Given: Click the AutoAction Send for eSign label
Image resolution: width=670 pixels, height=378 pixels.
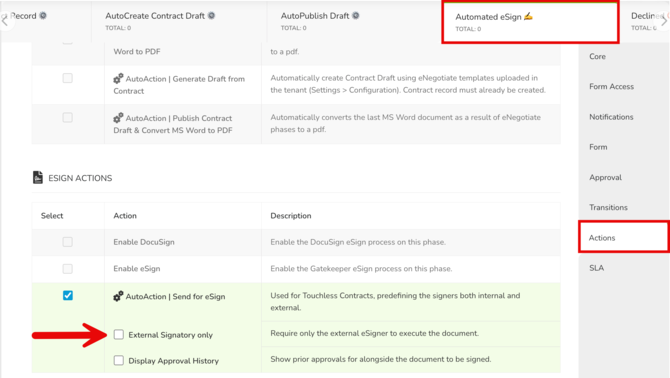Looking at the screenshot, I should (x=175, y=296).
